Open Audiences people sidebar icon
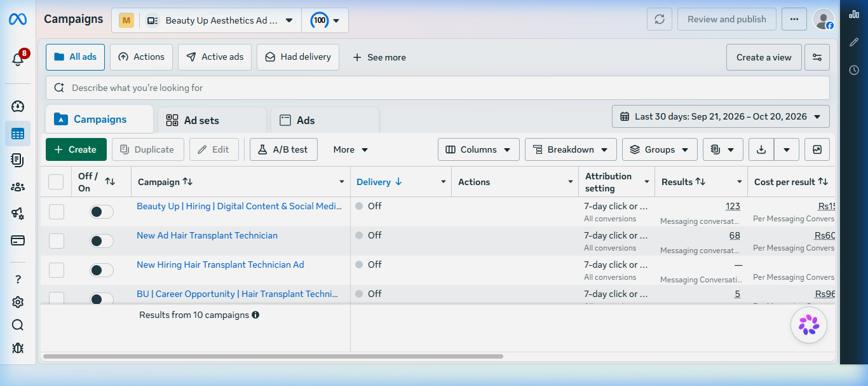Image resolution: width=868 pixels, height=386 pixels. coord(18,187)
